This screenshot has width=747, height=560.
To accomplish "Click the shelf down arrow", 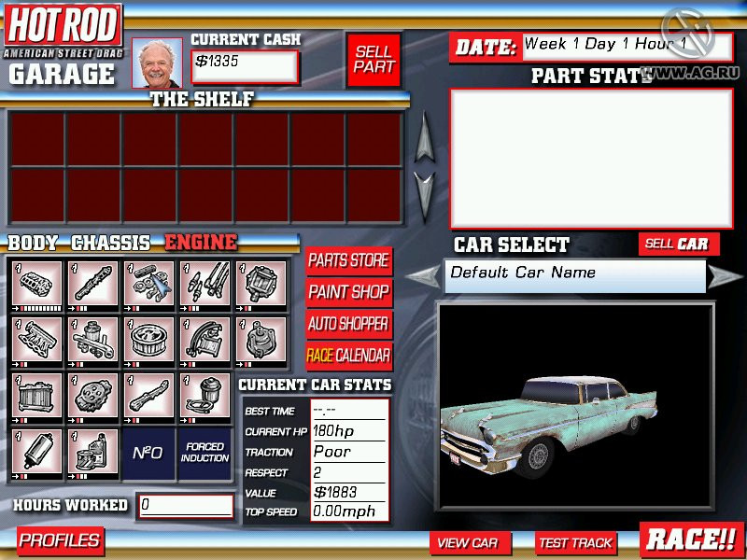I will 424,196.
